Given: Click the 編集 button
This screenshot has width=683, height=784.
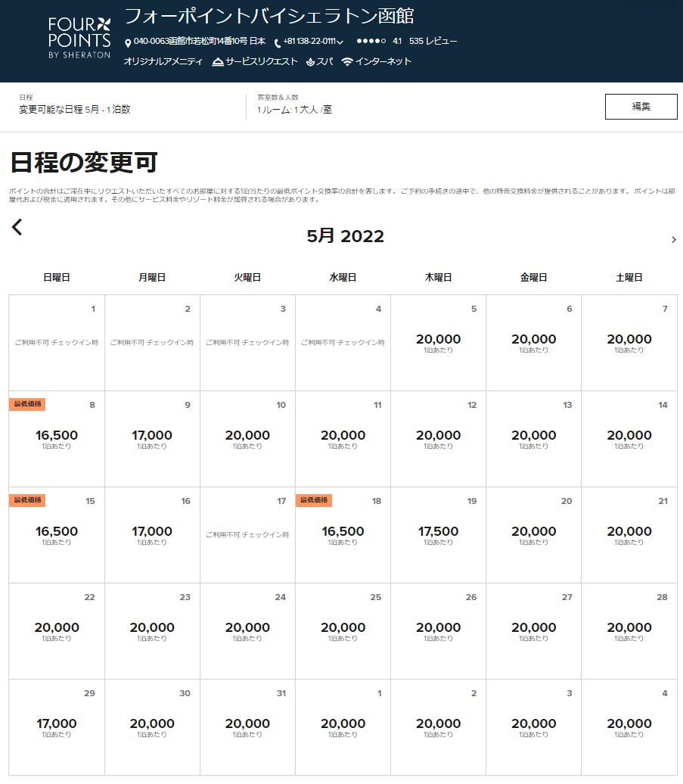Looking at the screenshot, I should coord(641,107).
